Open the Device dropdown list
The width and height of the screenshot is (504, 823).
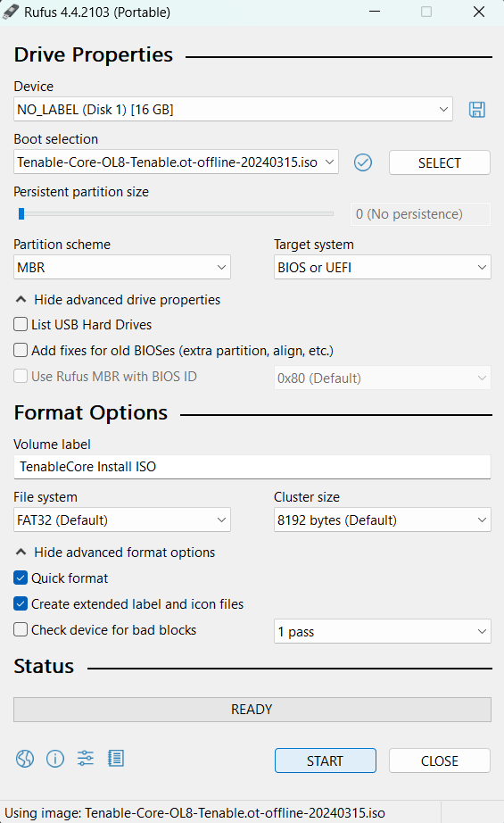[233, 109]
